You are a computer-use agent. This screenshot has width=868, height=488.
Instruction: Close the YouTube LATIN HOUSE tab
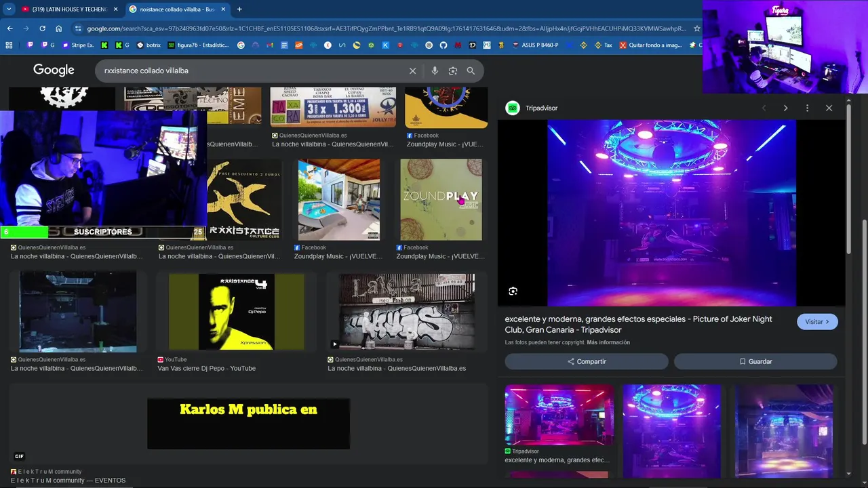click(115, 9)
